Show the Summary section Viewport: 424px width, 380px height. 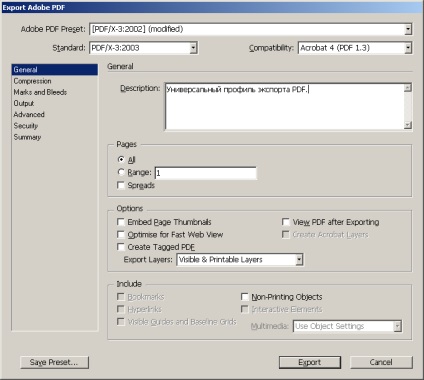click(27, 137)
